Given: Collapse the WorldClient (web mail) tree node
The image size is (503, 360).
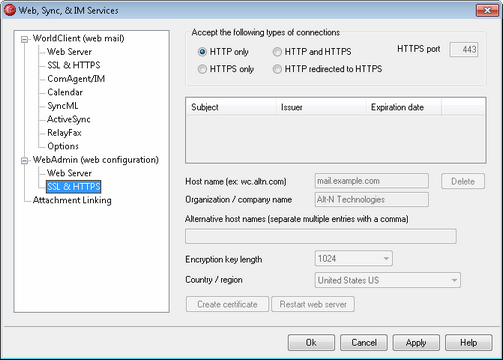Looking at the screenshot, I should point(24,39).
